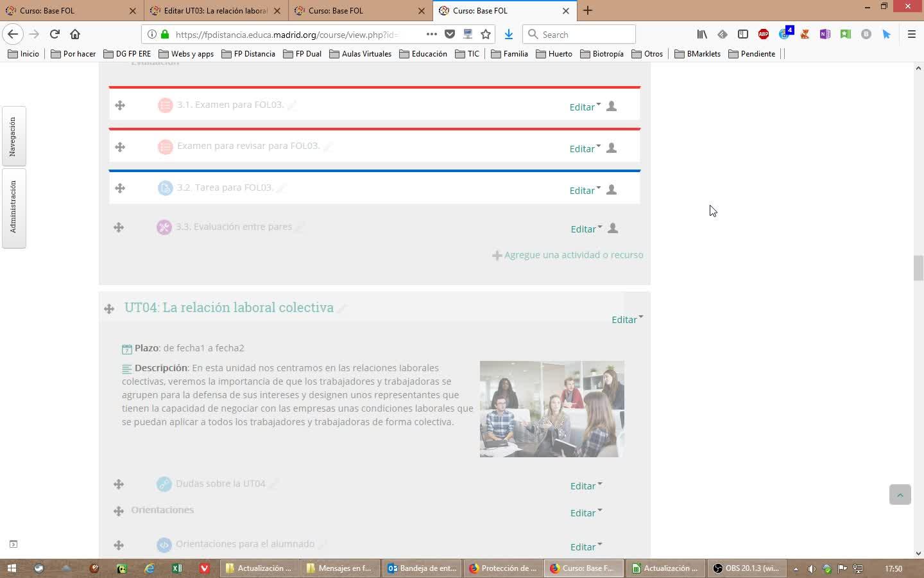Open 3.3. Evaluación entre pares workshop
Screen dimensions: 924x578
tap(234, 227)
